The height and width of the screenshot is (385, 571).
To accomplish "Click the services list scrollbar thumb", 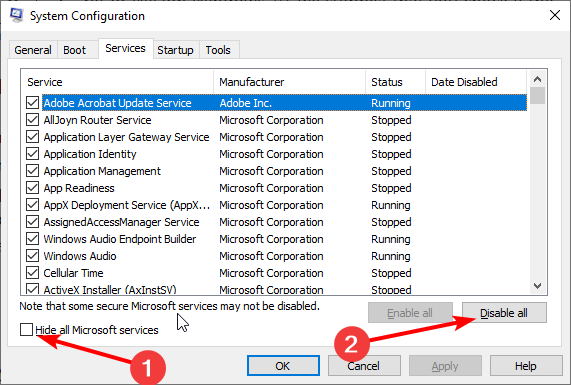I will pos(537,96).
